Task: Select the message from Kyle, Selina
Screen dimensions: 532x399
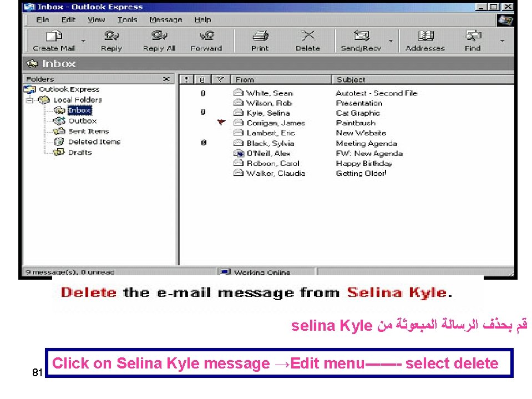Action: pos(268,113)
